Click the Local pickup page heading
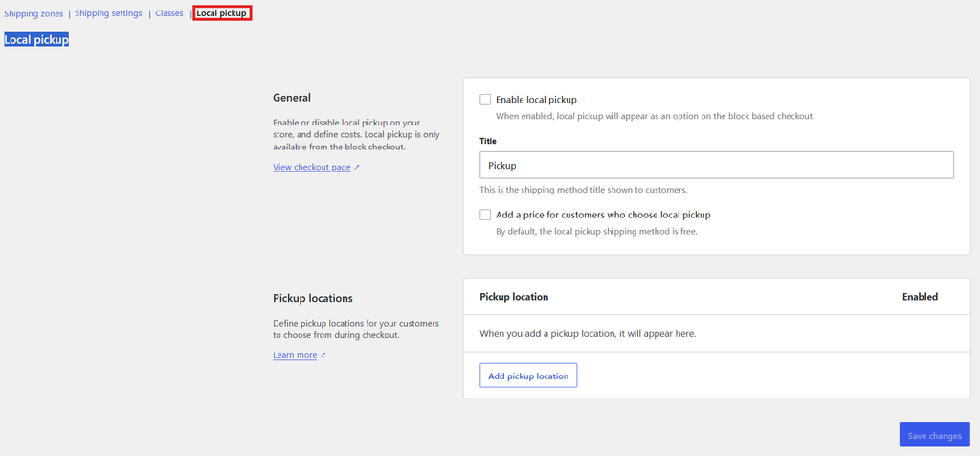 click(36, 39)
